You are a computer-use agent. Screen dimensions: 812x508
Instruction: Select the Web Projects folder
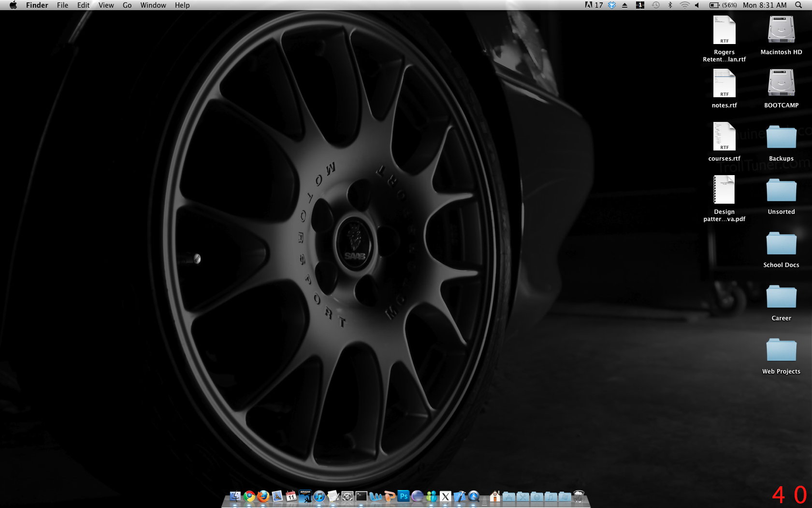781,350
